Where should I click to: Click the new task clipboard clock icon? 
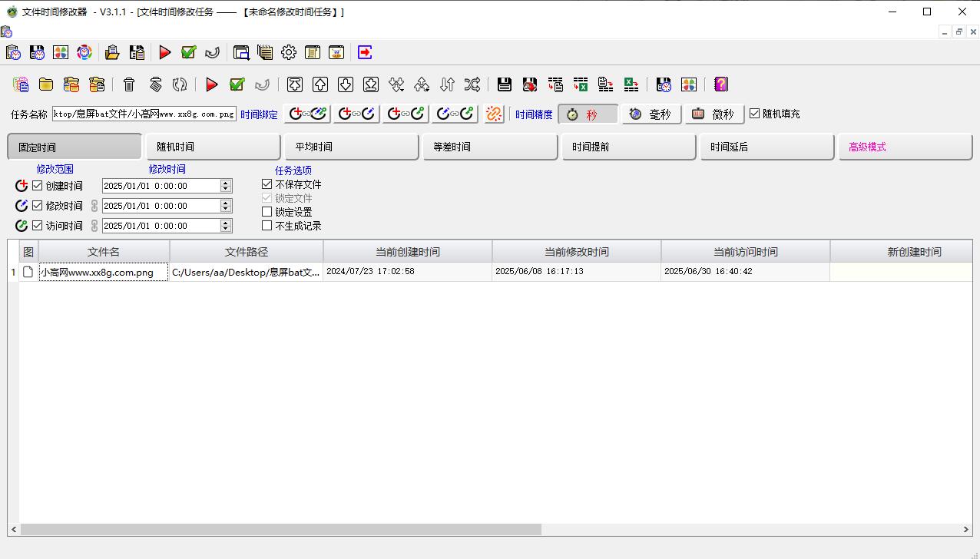click(13, 52)
